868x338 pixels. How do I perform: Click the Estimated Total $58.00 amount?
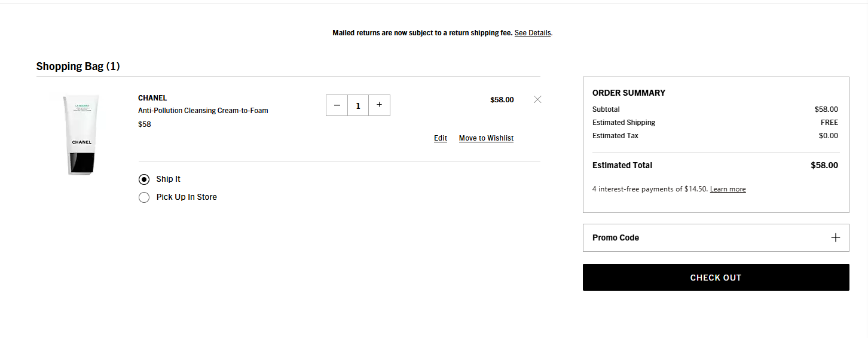824,165
